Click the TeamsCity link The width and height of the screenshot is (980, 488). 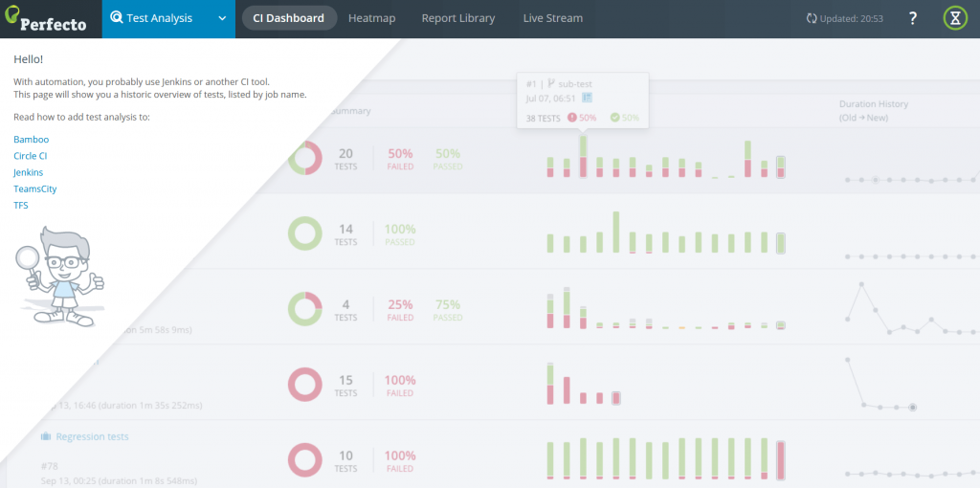(34, 189)
